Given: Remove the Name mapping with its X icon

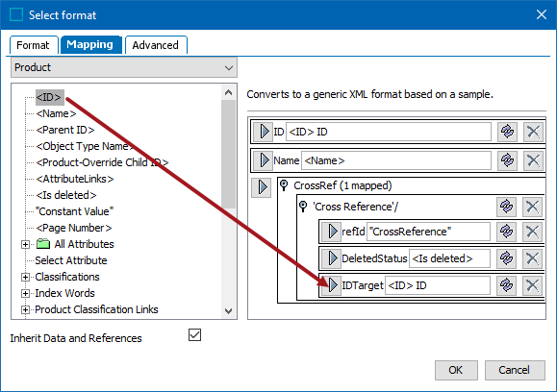Looking at the screenshot, I should pyautogui.click(x=533, y=160).
